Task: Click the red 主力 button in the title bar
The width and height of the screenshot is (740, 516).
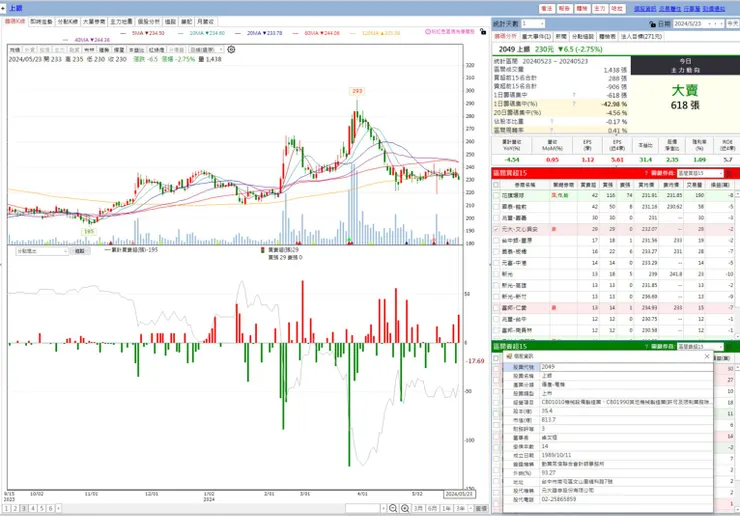Action: (x=599, y=8)
